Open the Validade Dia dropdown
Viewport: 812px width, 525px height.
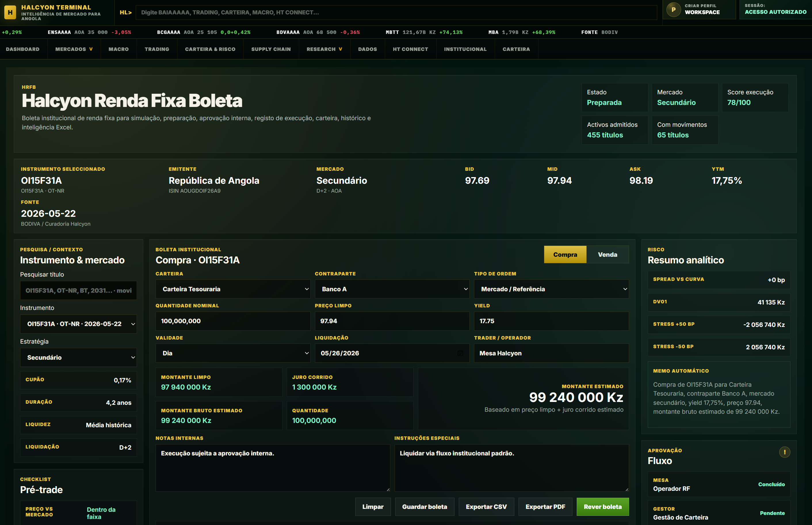click(x=233, y=353)
